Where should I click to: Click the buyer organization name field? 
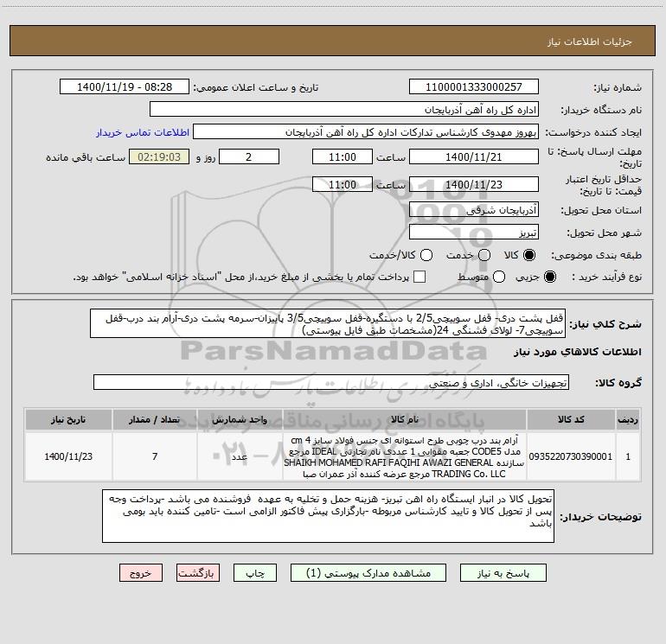point(344,109)
